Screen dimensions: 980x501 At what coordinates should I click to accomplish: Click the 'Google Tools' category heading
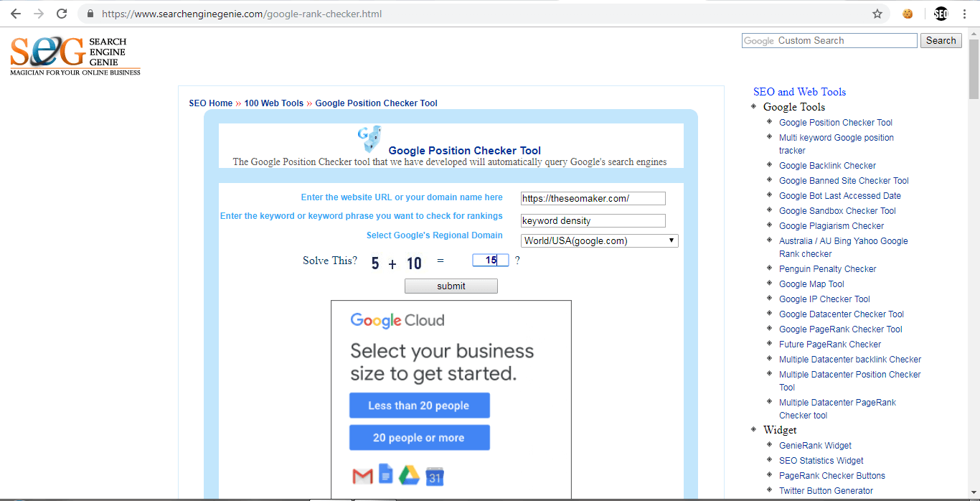[x=794, y=107]
